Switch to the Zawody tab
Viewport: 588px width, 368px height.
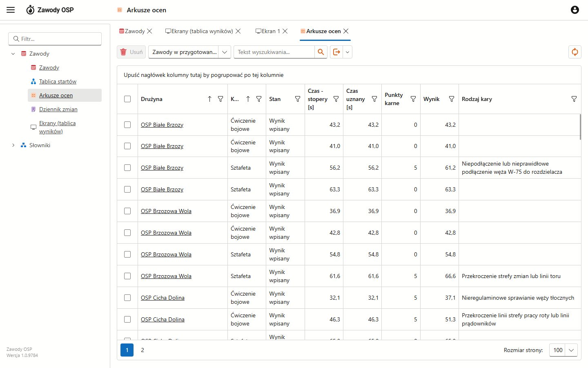point(132,31)
